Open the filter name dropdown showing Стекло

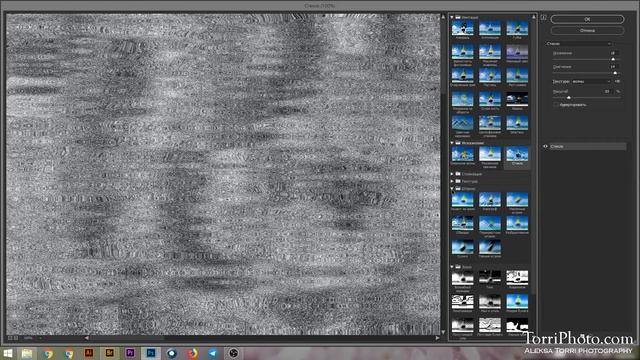click(x=579, y=44)
